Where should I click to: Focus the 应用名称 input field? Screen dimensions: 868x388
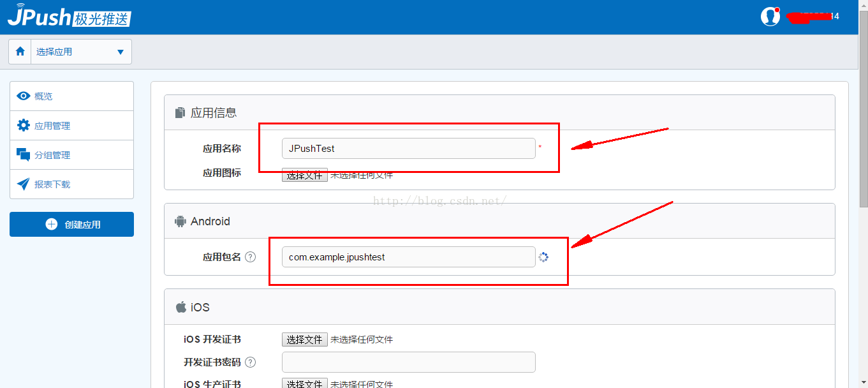[x=408, y=148]
